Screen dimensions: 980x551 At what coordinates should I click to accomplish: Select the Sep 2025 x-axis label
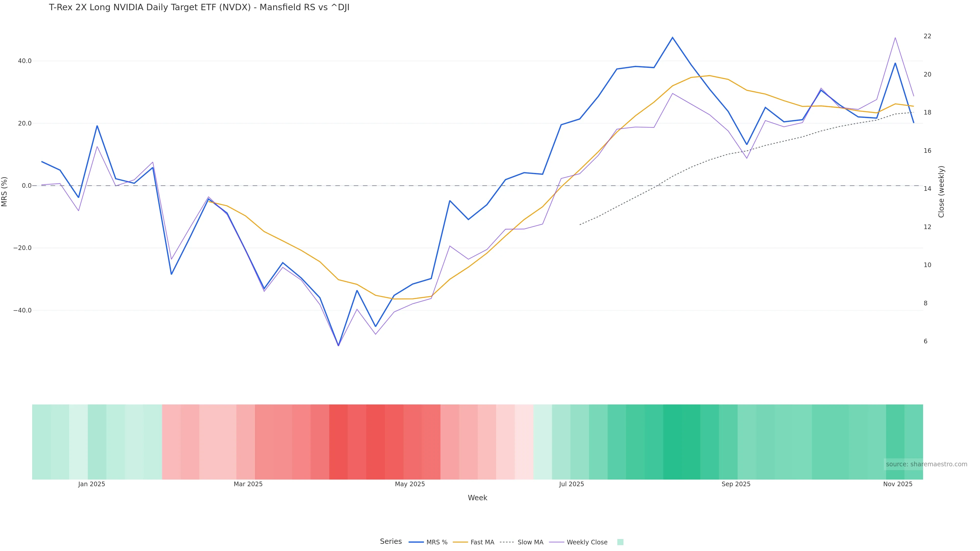click(736, 484)
